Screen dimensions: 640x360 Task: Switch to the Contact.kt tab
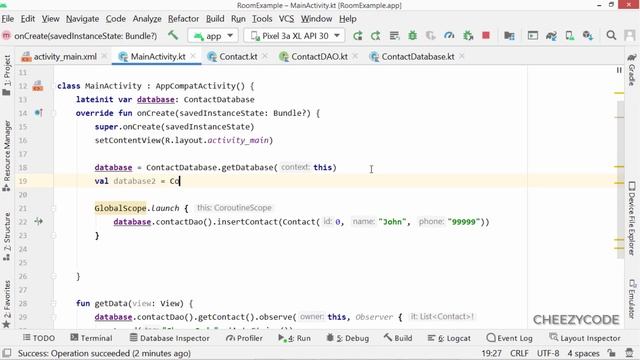point(238,57)
